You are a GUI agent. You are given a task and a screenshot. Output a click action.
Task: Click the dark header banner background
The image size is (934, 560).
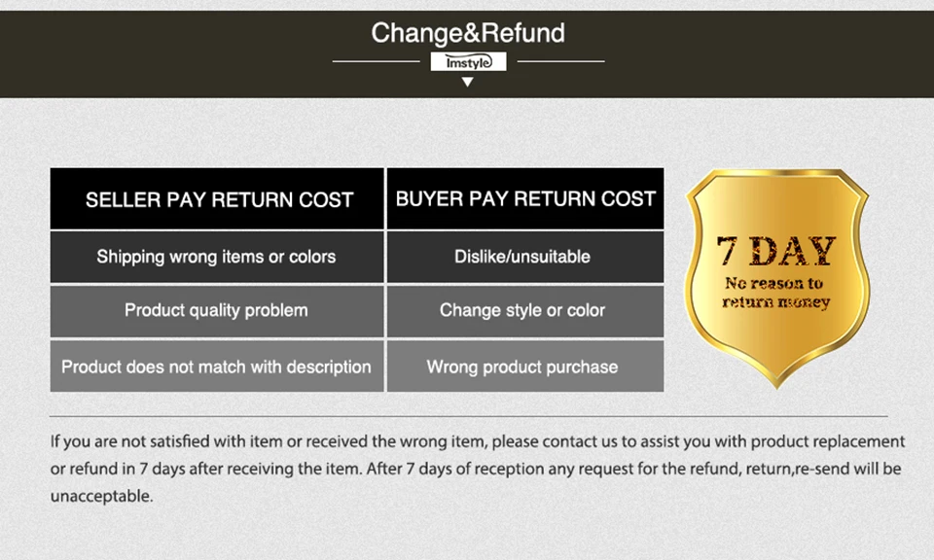pos(179,53)
